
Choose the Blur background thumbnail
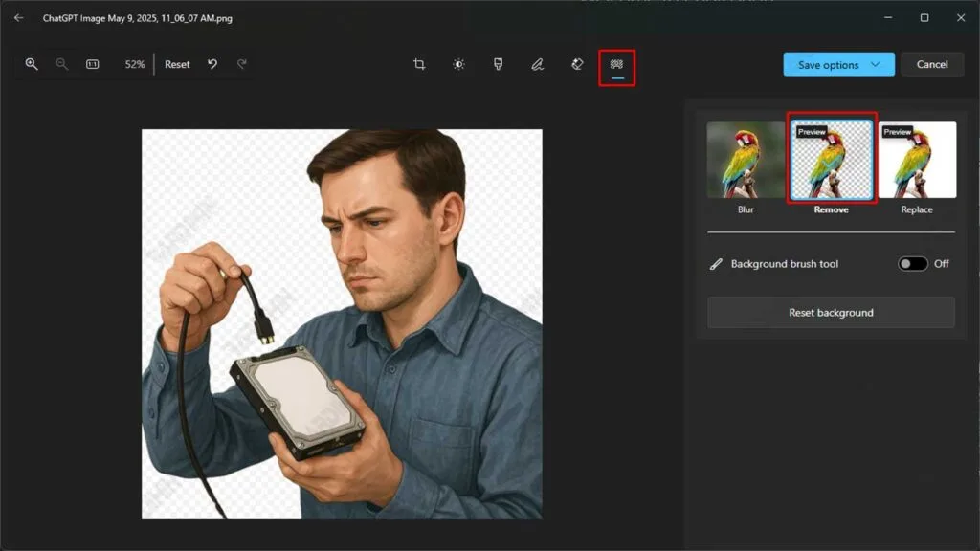point(746,160)
